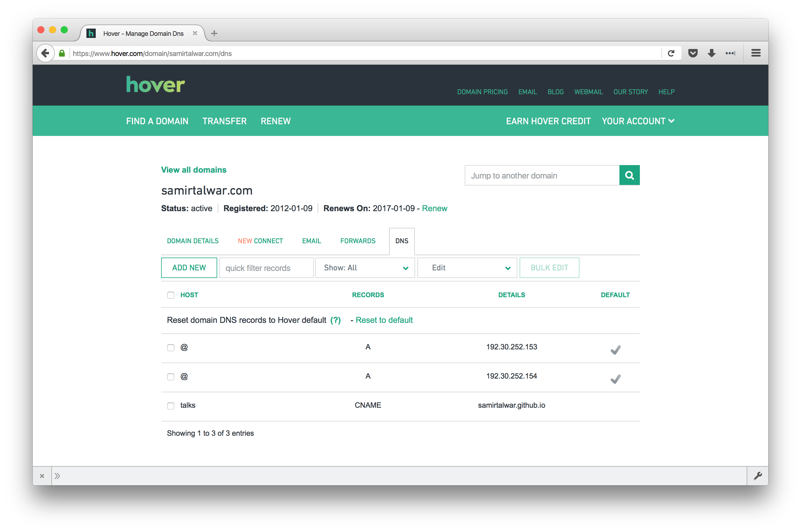Open the Forwards tab
This screenshot has height=532, width=801.
click(x=358, y=241)
